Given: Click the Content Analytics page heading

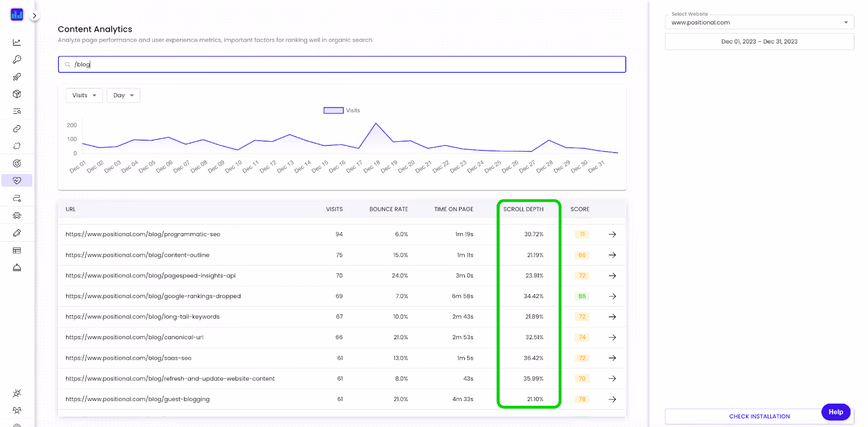Looking at the screenshot, I should (x=95, y=29).
